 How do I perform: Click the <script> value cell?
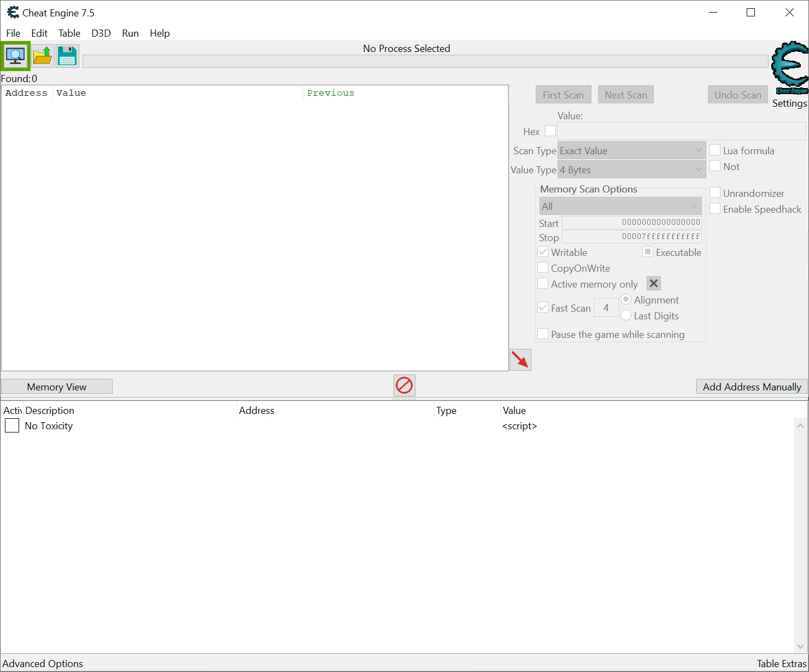pyautogui.click(x=519, y=426)
